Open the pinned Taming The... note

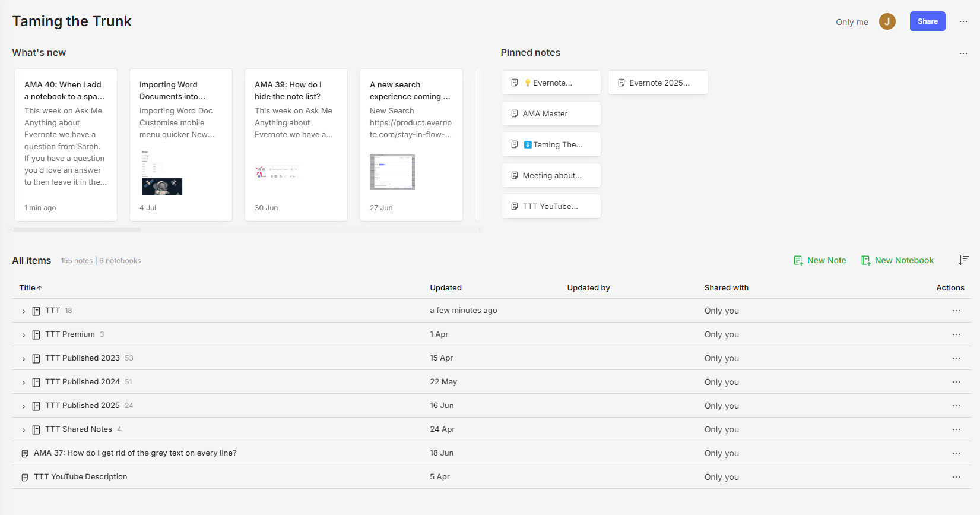tap(551, 144)
